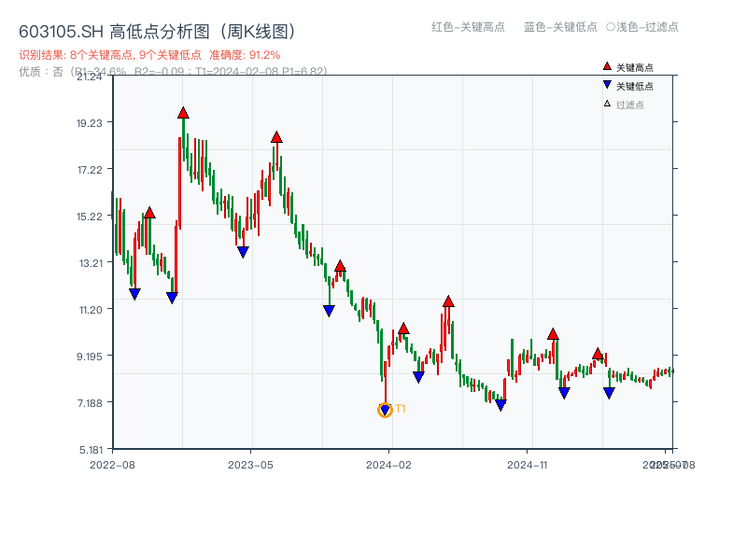Click the orange circled T1 marker on the chart
The image size is (747, 560).
click(x=384, y=409)
